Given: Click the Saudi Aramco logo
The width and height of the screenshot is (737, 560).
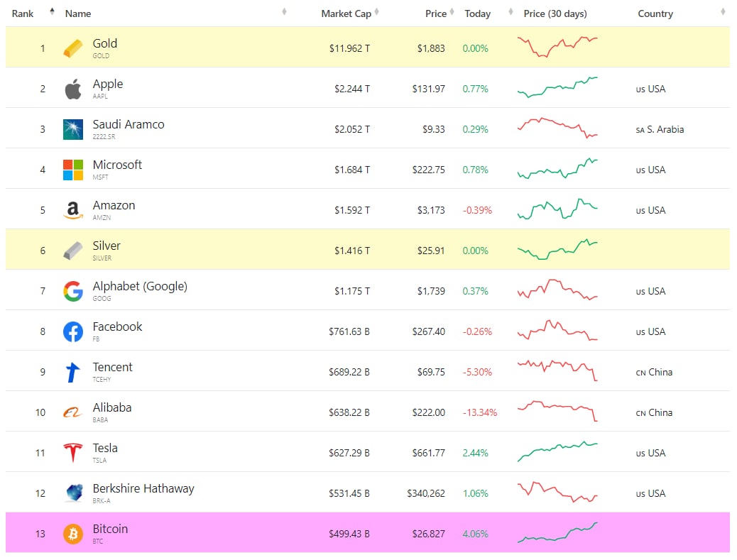Looking at the screenshot, I should (73, 129).
